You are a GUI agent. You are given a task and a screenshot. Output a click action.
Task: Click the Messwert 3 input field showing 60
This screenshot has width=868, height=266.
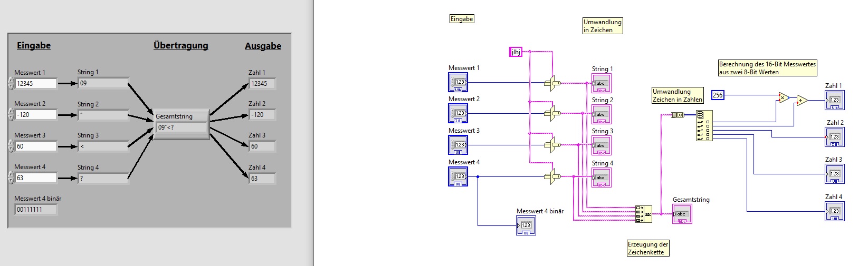pyautogui.click(x=35, y=146)
